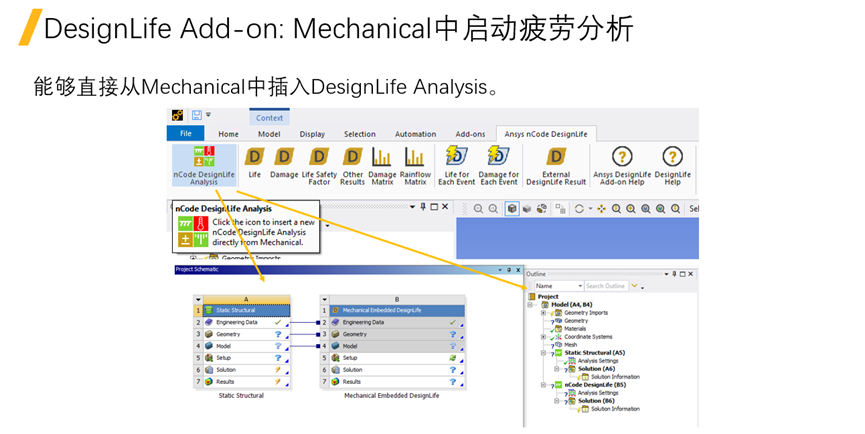The height and width of the screenshot is (434, 865).
Task: Pin the Project Schematic panel
Action: pyautogui.click(x=509, y=270)
